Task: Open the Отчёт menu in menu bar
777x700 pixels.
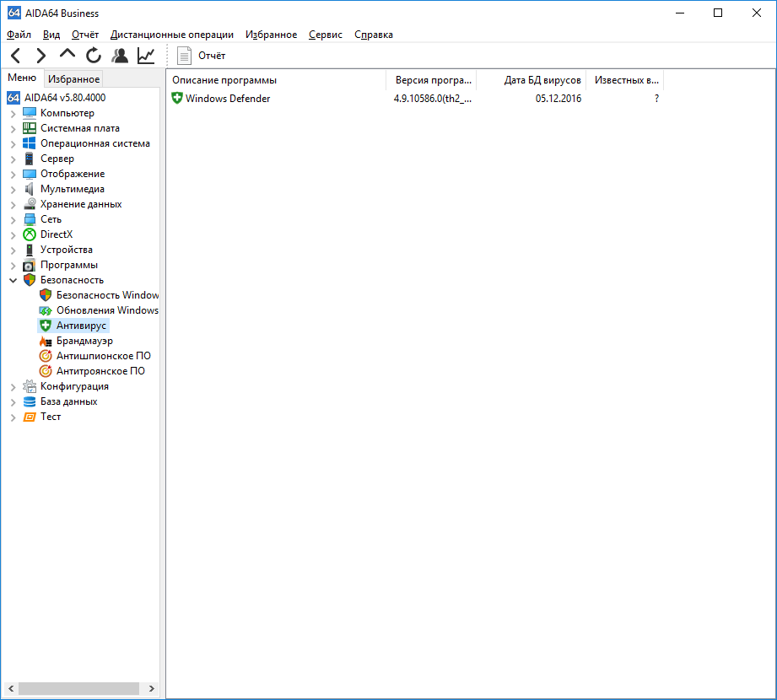Action: pos(85,35)
